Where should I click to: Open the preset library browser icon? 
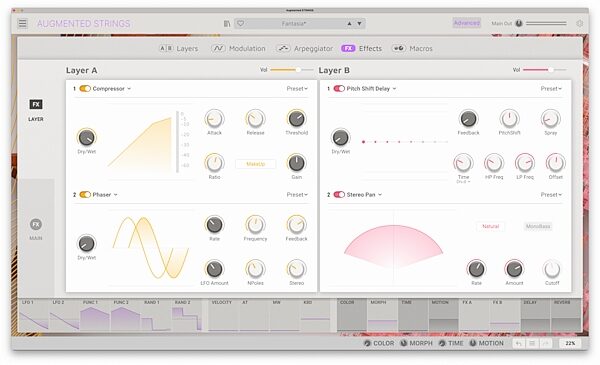(227, 24)
